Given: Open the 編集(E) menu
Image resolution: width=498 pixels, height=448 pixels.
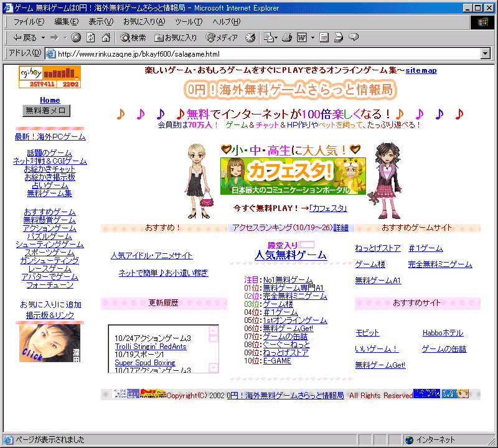Looking at the screenshot, I should coord(67,22).
